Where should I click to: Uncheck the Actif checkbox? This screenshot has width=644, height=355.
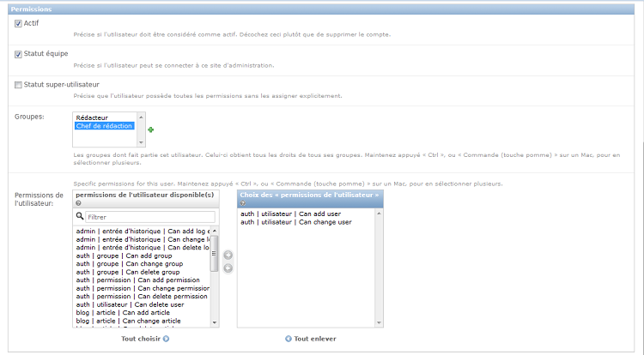18,24
